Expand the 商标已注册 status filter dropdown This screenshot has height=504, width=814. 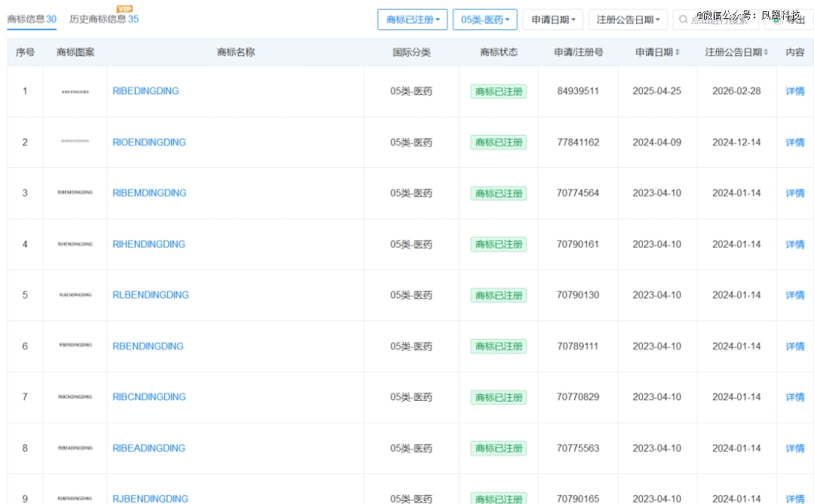tap(412, 20)
